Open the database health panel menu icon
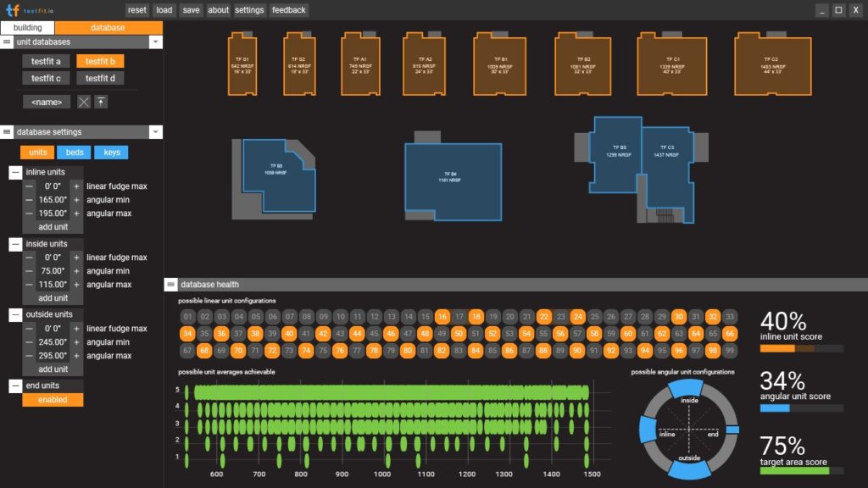The image size is (868, 488). point(170,285)
